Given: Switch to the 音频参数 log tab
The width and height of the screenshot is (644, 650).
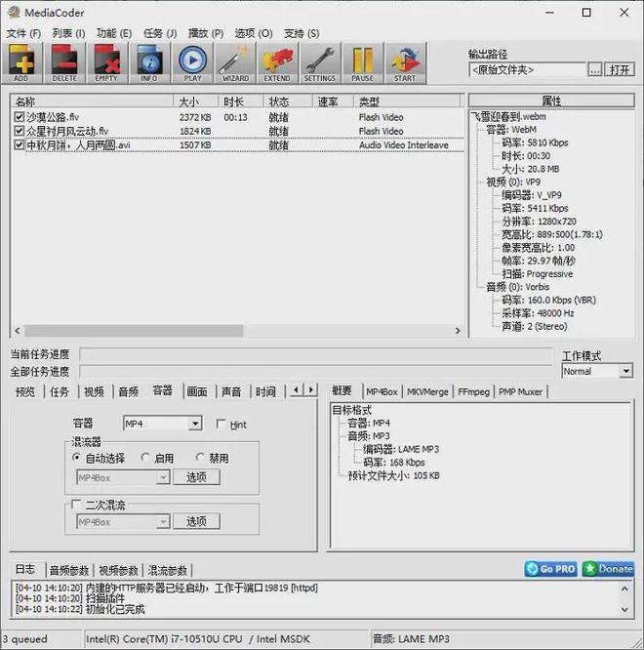Looking at the screenshot, I should click(x=69, y=571).
